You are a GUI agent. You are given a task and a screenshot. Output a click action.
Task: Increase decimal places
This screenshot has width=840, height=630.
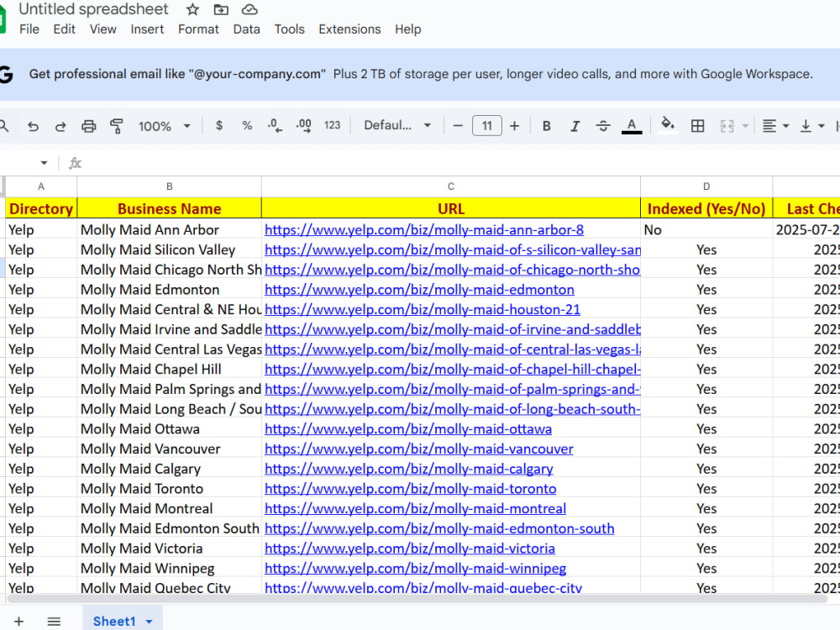[304, 126]
